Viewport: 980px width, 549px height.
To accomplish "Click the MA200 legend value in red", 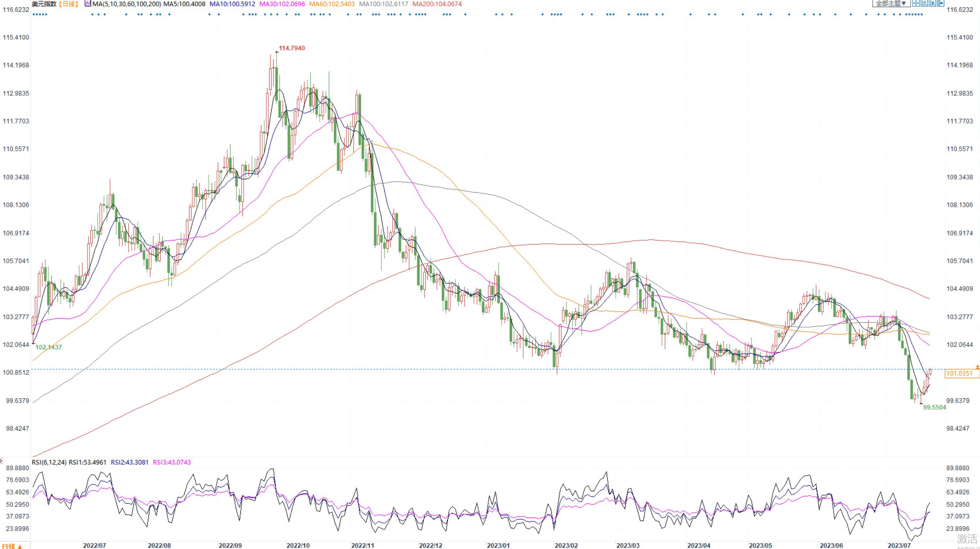I will pos(437,4).
